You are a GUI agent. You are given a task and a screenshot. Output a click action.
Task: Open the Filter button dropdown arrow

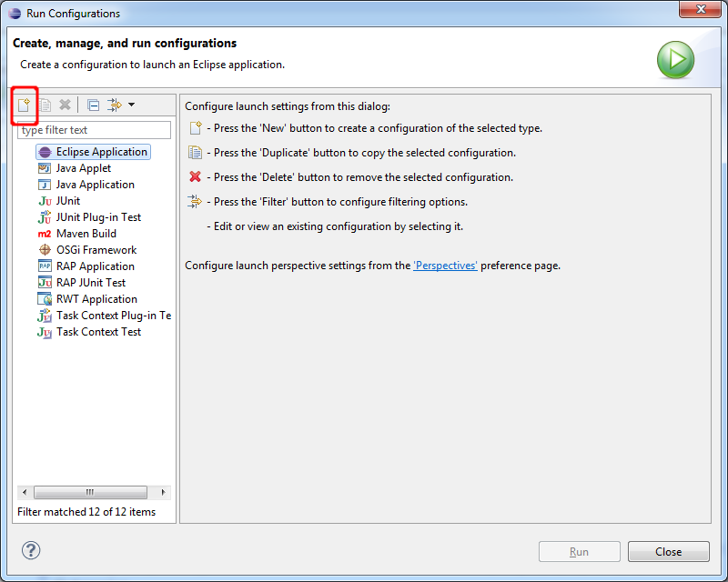click(132, 105)
